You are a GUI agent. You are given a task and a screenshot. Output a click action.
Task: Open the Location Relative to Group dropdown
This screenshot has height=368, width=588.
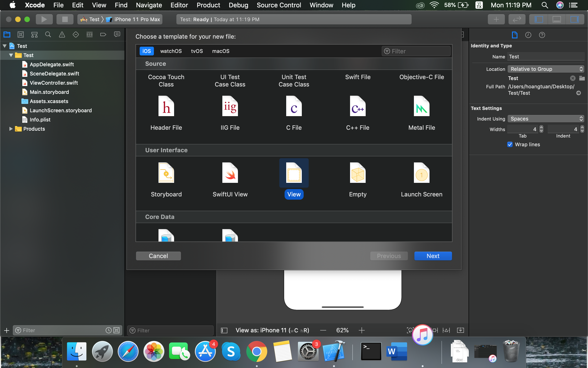tap(546, 69)
